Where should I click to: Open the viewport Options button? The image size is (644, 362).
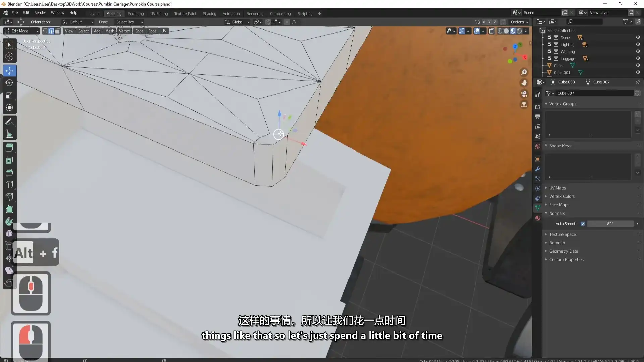(519, 22)
